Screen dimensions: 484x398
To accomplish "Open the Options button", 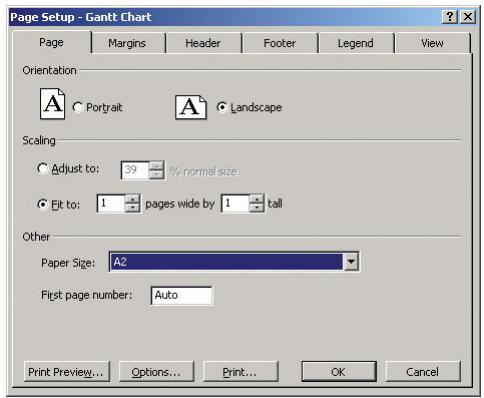I will click(156, 372).
